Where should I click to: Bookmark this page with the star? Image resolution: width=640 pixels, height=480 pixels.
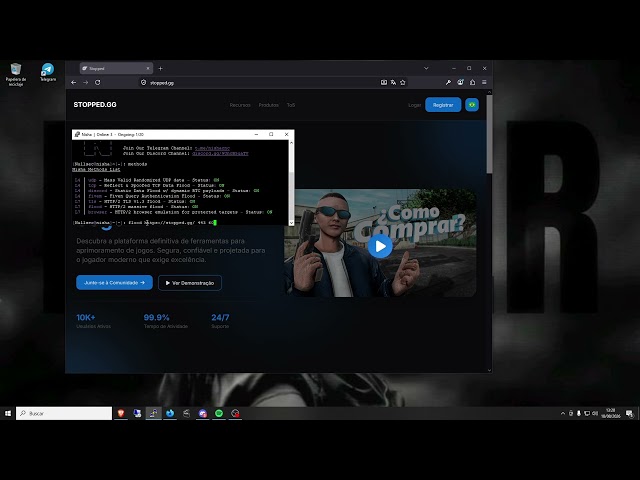(403, 82)
